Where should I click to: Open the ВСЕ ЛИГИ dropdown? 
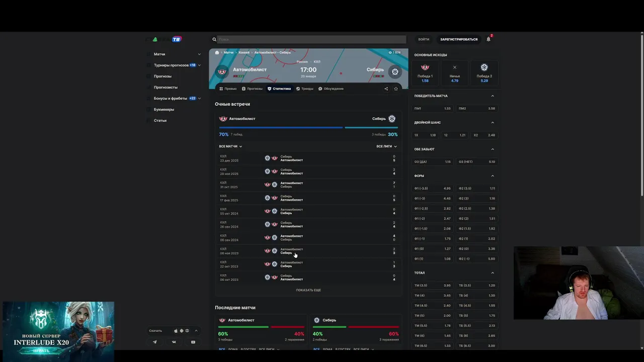point(386,146)
